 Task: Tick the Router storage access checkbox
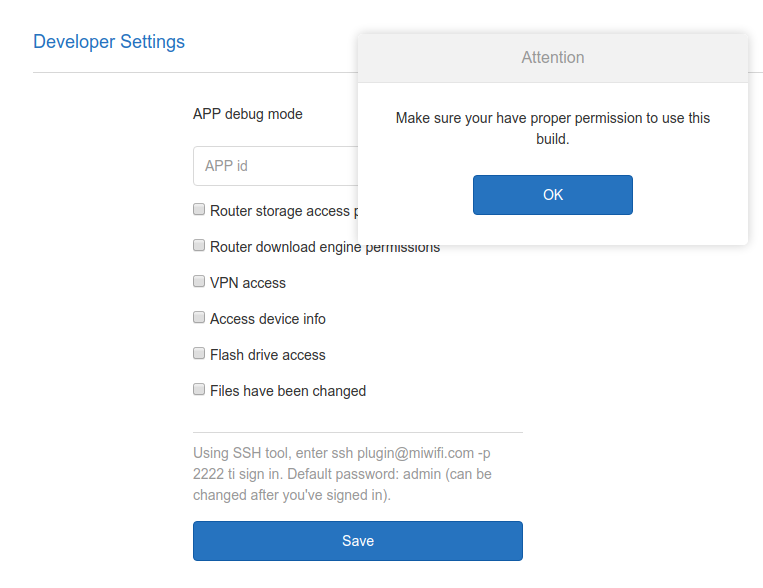199,209
